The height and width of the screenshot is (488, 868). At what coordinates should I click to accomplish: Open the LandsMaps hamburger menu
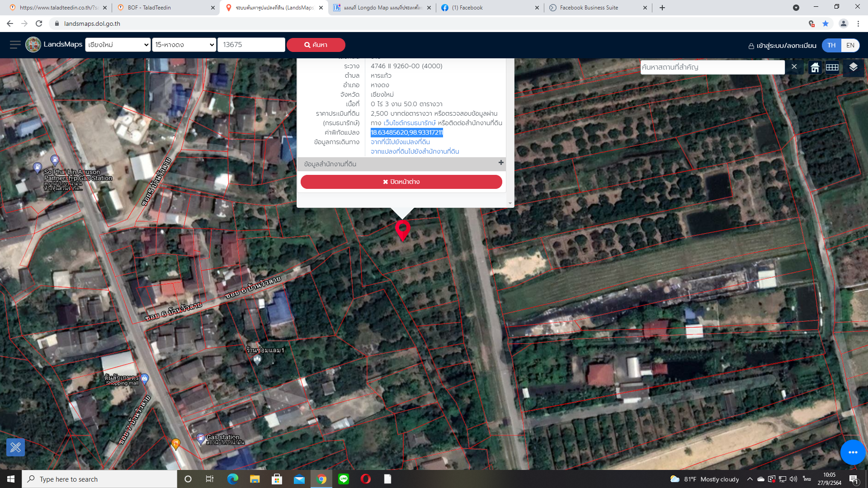[x=15, y=44]
